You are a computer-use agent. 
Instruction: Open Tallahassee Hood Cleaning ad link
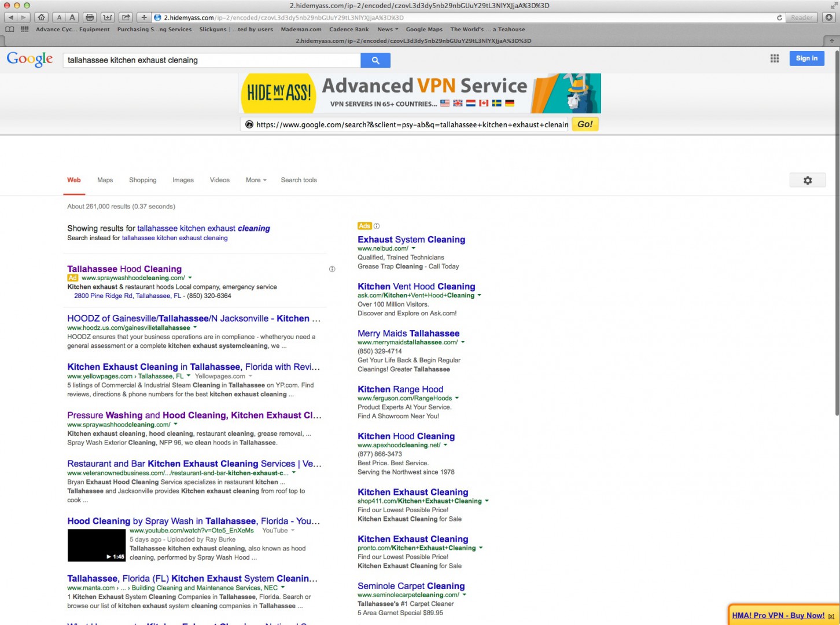[124, 269]
